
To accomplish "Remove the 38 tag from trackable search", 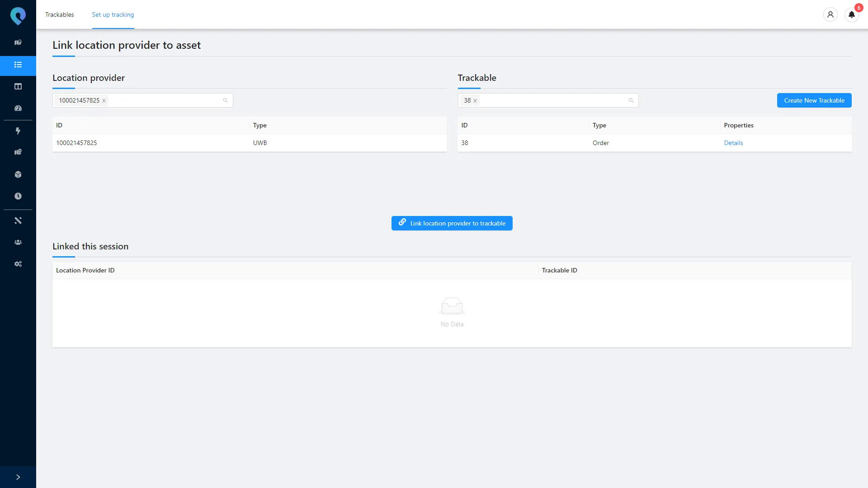I will [x=475, y=101].
